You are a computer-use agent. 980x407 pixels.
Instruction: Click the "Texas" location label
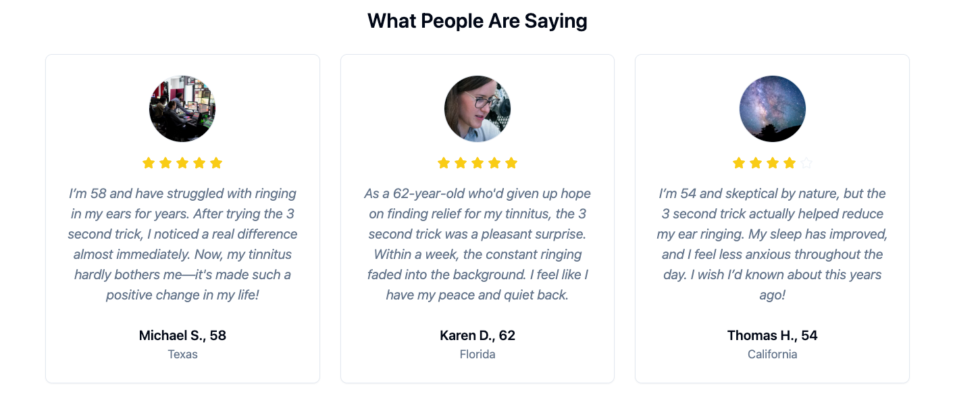coord(182,354)
